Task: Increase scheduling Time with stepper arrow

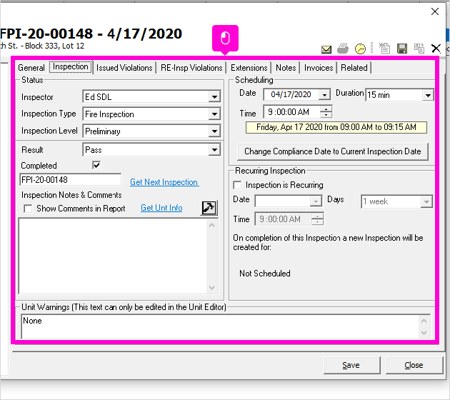Action: pyautogui.click(x=326, y=108)
